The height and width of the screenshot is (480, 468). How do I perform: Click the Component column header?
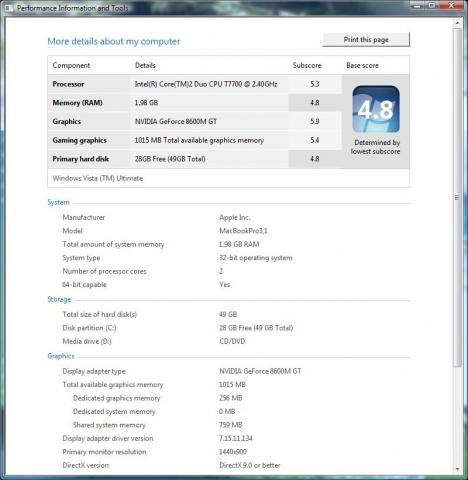click(71, 66)
